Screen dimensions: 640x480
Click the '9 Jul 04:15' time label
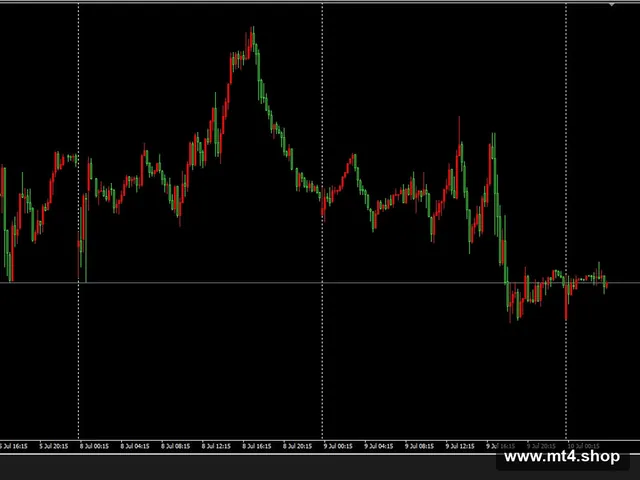[x=379, y=446]
